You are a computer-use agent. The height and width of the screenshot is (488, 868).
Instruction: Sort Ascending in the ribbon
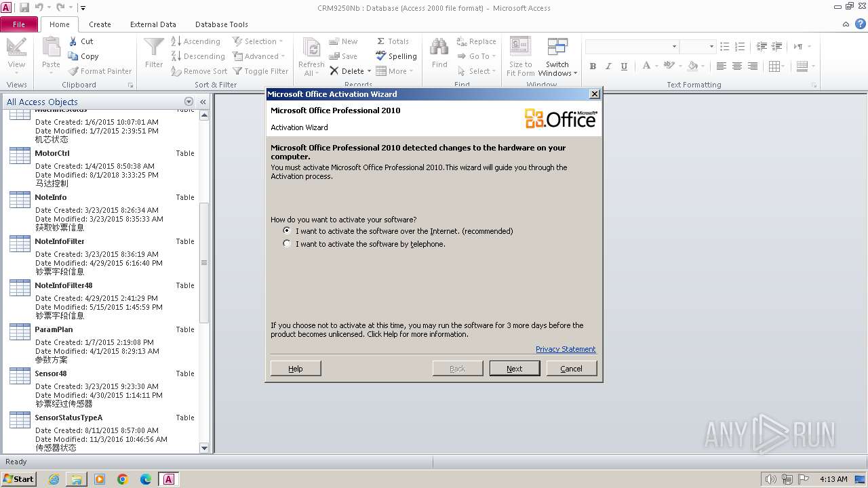pos(195,41)
